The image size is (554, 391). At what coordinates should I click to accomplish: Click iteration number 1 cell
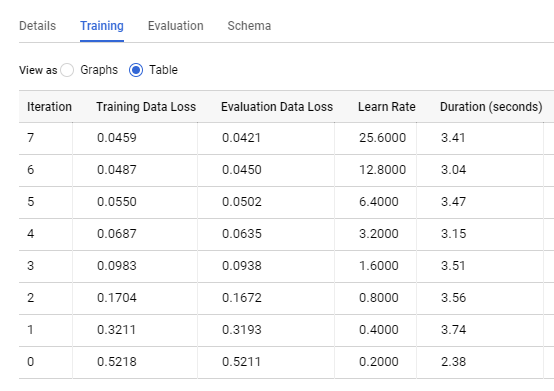tap(31, 330)
